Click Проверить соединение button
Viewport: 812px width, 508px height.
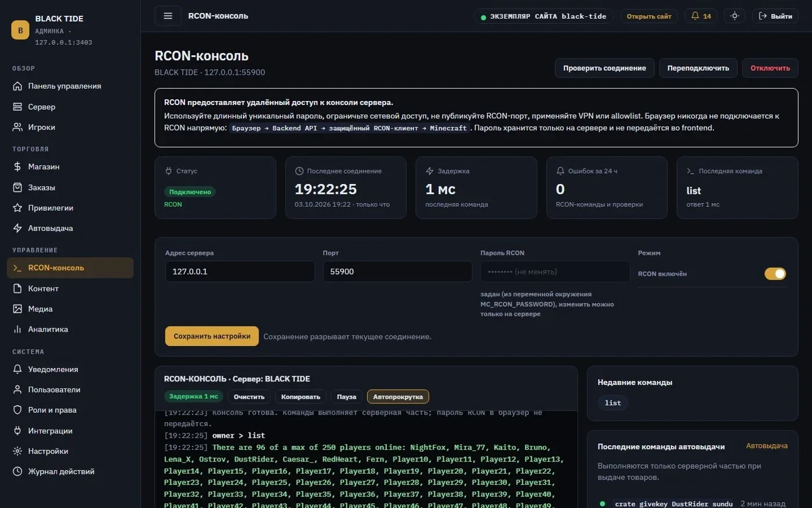click(604, 68)
